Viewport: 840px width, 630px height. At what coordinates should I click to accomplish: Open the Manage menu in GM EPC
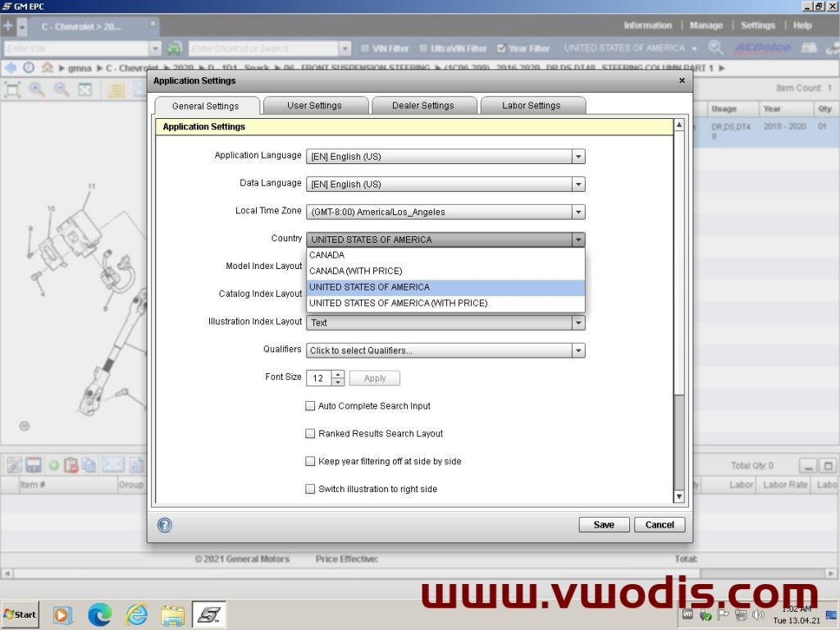click(x=705, y=25)
